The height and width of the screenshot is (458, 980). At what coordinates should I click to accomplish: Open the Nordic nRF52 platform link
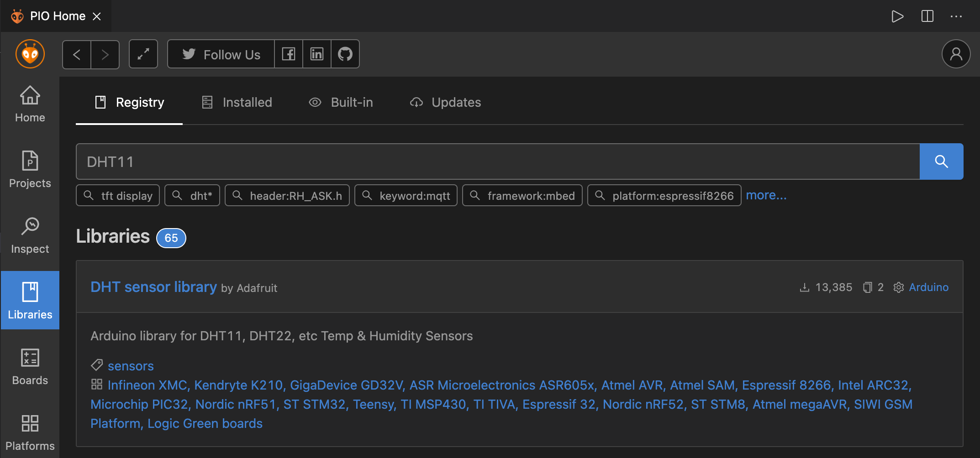tap(643, 404)
